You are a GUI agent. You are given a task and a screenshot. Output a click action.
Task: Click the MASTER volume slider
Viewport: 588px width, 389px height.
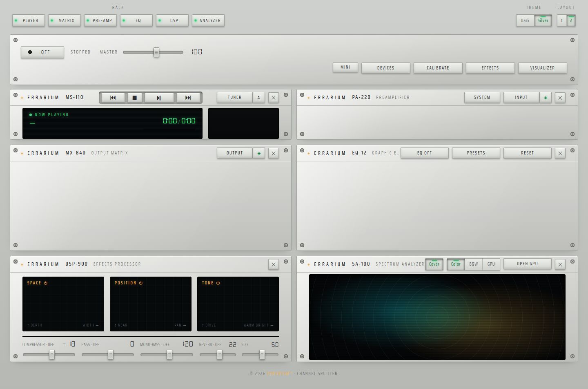[153, 52]
